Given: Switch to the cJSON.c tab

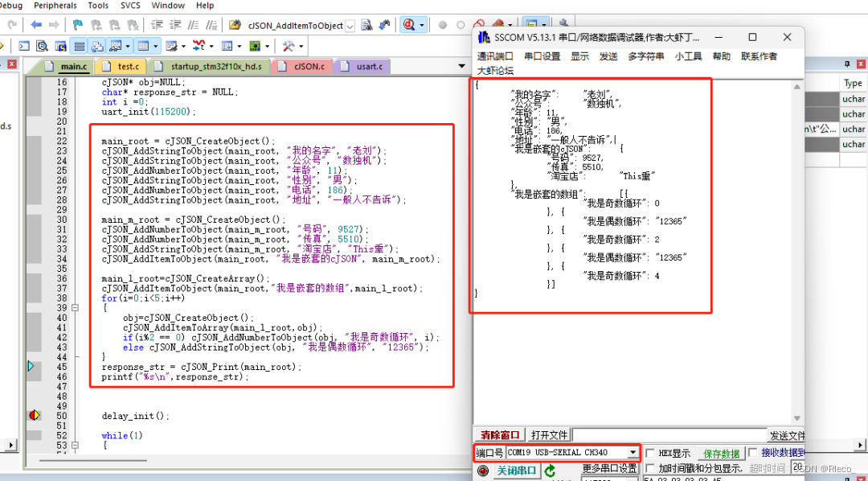Looking at the screenshot, I should pyautogui.click(x=303, y=67).
